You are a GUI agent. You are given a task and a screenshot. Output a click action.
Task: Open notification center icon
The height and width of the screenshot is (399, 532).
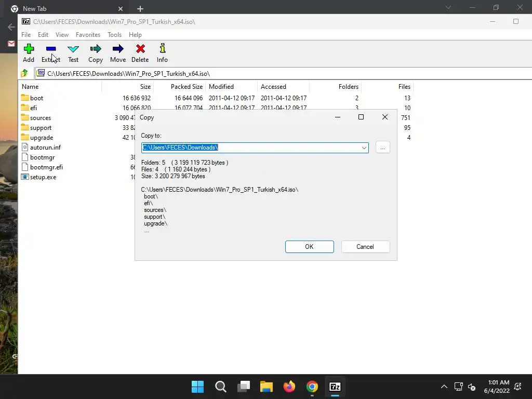click(x=518, y=387)
